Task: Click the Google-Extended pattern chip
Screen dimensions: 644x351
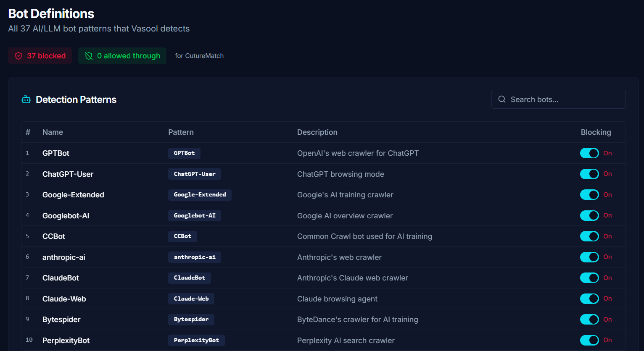Action: point(200,195)
